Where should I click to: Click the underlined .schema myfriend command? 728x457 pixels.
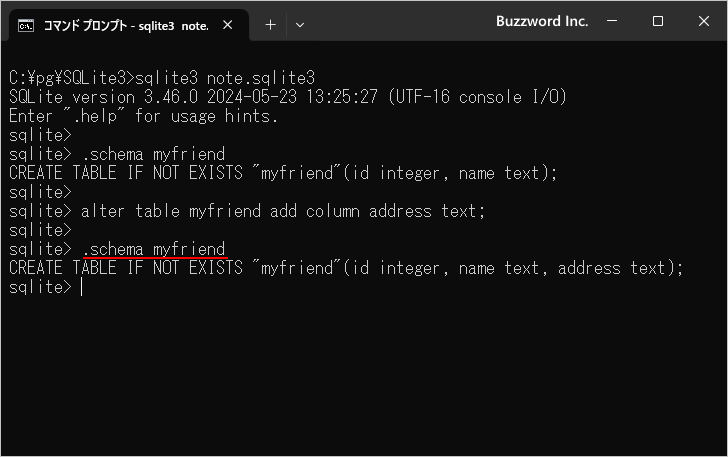[154, 249]
